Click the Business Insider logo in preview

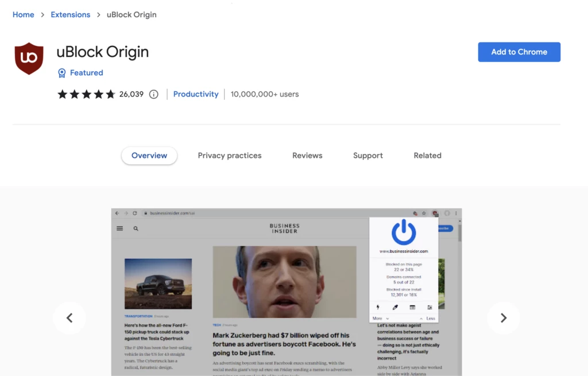point(285,228)
